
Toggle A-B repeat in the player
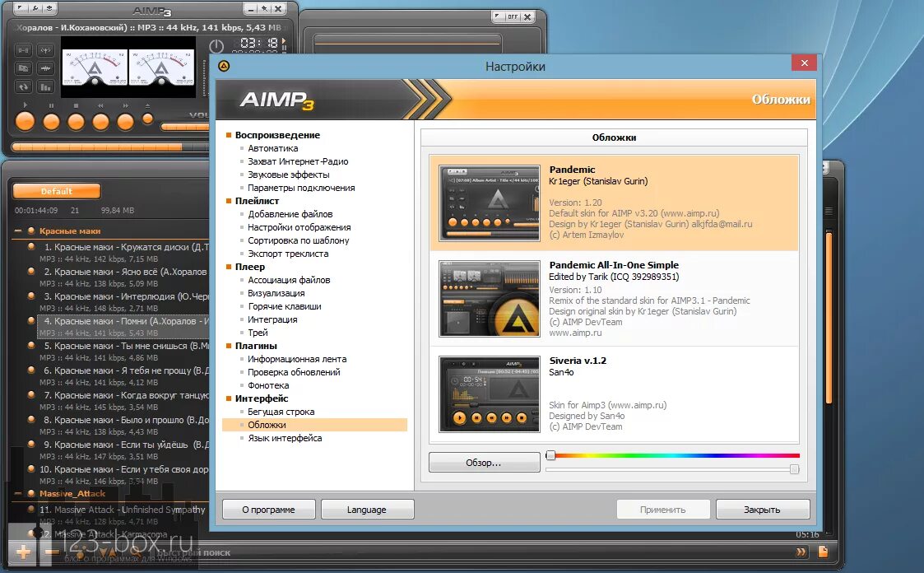click(24, 51)
